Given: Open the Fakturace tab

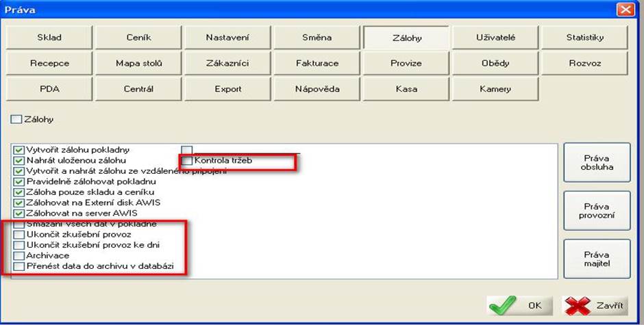Looking at the screenshot, I should tap(317, 63).
